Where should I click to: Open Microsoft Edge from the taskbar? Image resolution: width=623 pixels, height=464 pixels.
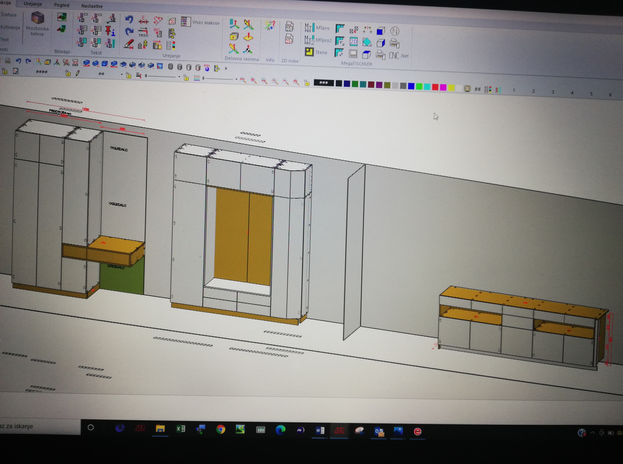pos(281,430)
